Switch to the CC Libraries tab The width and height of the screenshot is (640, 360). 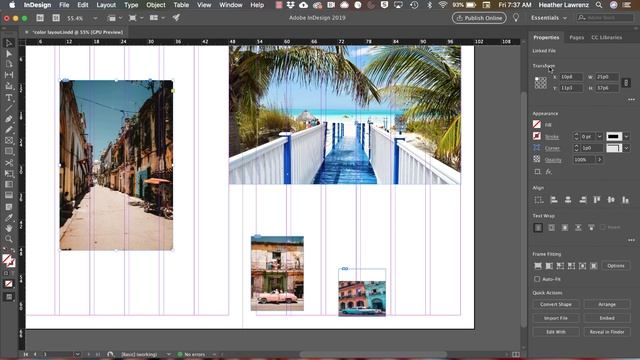click(607, 37)
